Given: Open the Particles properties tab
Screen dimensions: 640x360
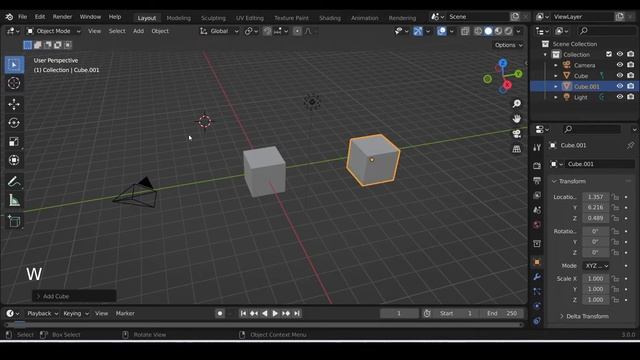Looking at the screenshot, I should click(x=537, y=291).
